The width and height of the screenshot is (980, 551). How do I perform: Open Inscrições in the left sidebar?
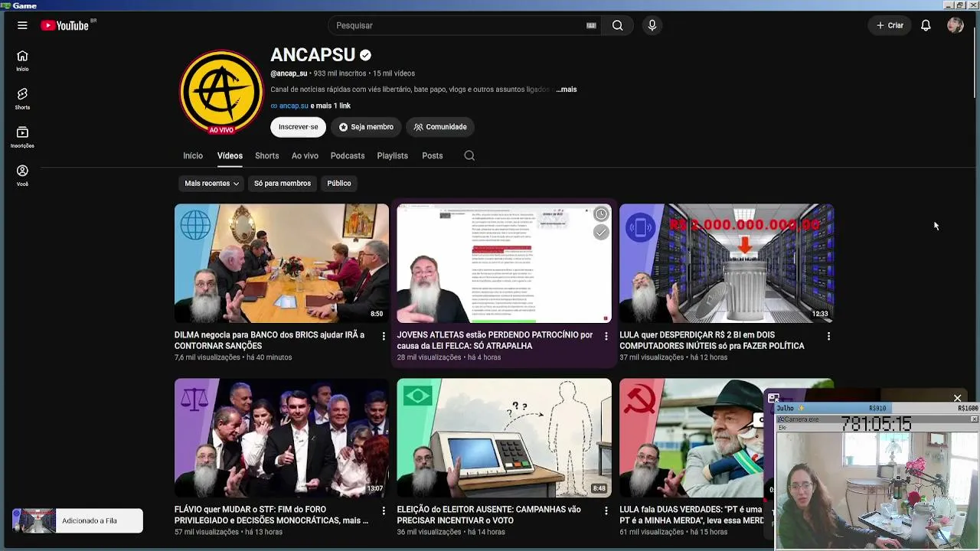pyautogui.click(x=22, y=137)
